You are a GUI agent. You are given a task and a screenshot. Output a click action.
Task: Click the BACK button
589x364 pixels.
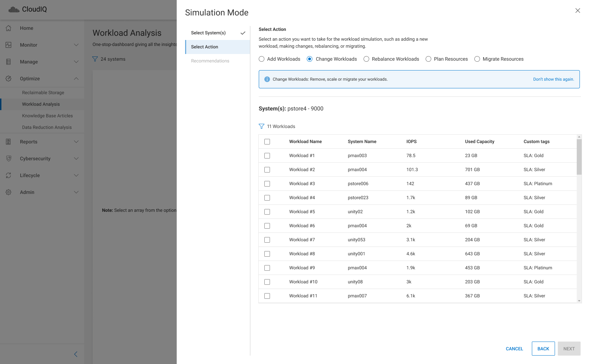click(x=543, y=349)
